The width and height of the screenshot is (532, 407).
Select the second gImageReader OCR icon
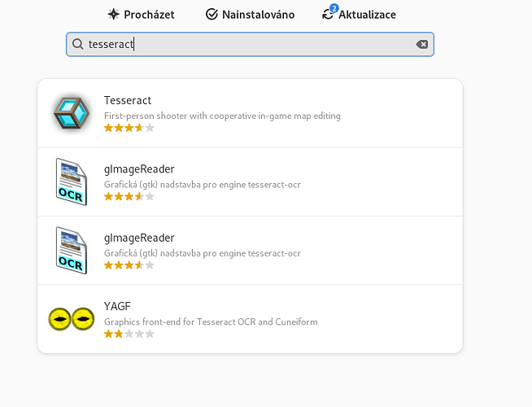click(x=72, y=250)
